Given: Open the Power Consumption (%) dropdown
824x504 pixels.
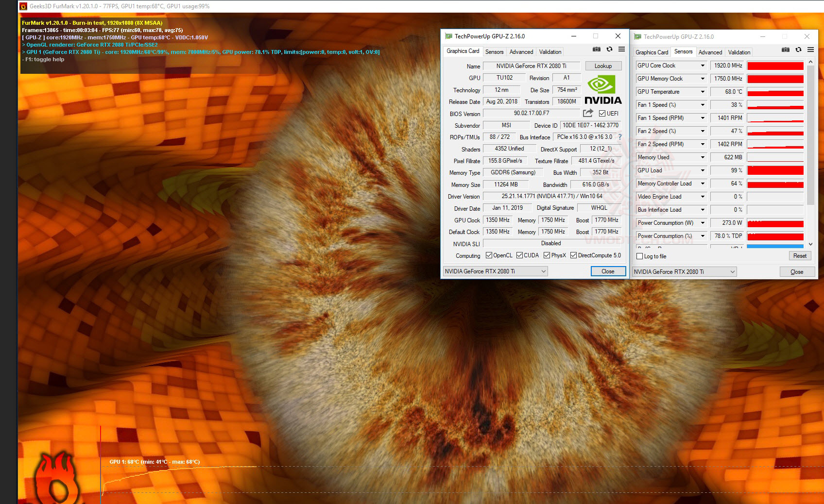Looking at the screenshot, I should (702, 236).
